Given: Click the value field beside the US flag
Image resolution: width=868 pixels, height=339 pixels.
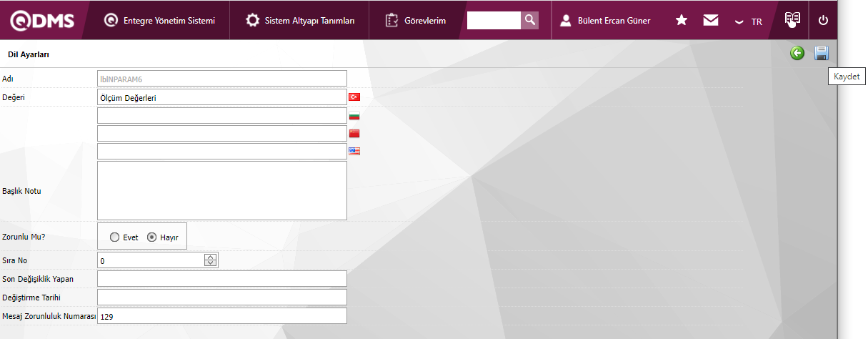Looking at the screenshot, I should [x=221, y=152].
